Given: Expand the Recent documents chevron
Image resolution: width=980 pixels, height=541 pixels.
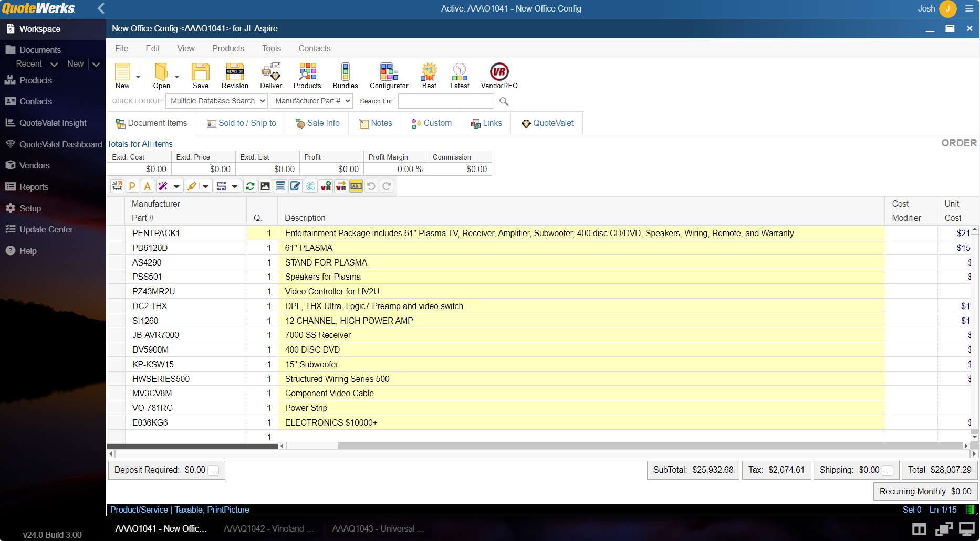Looking at the screenshot, I should 54,64.
